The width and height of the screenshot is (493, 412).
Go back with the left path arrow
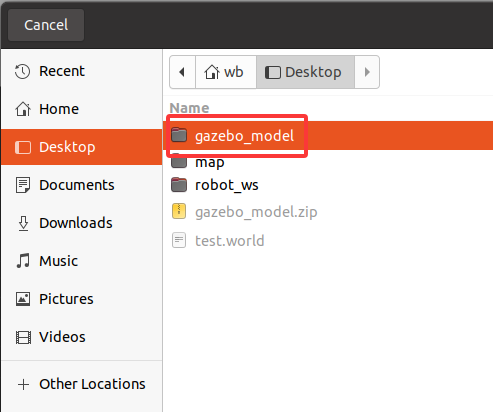[182, 72]
